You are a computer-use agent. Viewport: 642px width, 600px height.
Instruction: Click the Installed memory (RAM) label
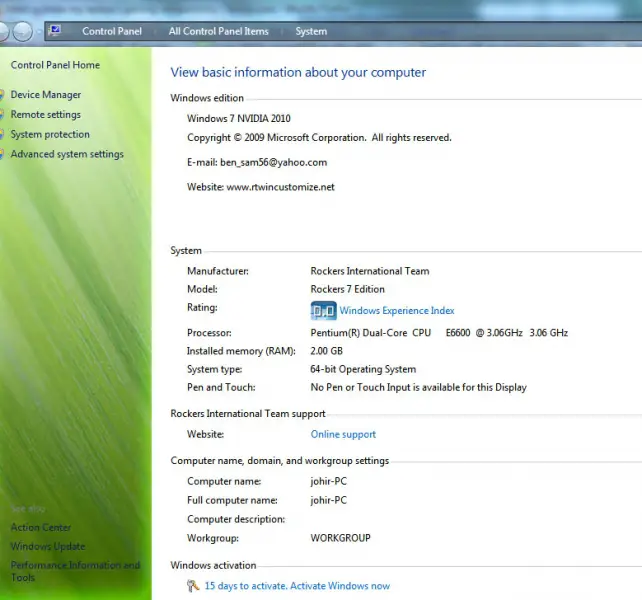[x=241, y=351]
